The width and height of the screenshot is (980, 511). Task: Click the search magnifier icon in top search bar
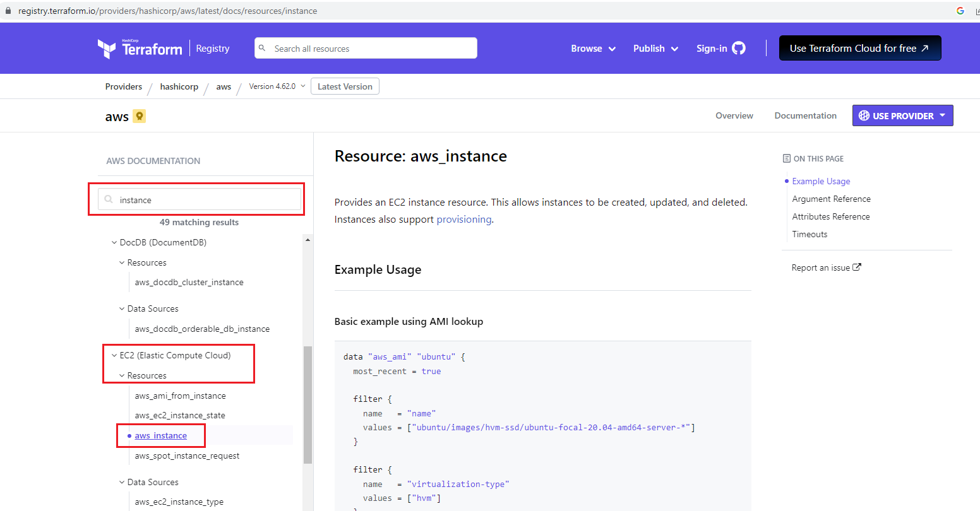click(x=263, y=48)
